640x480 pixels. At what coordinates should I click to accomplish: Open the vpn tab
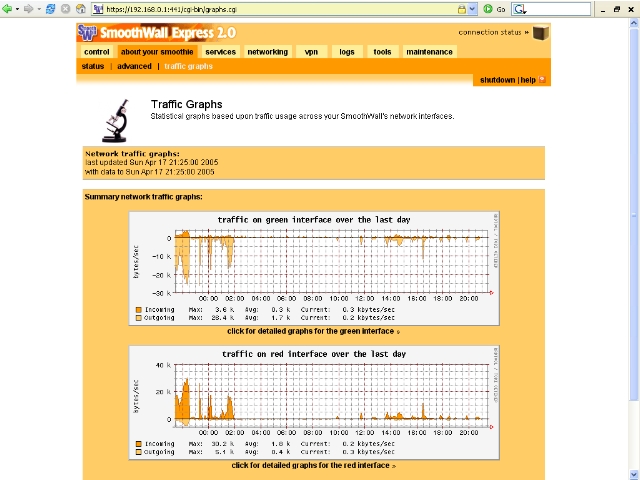[x=311, y=52]
